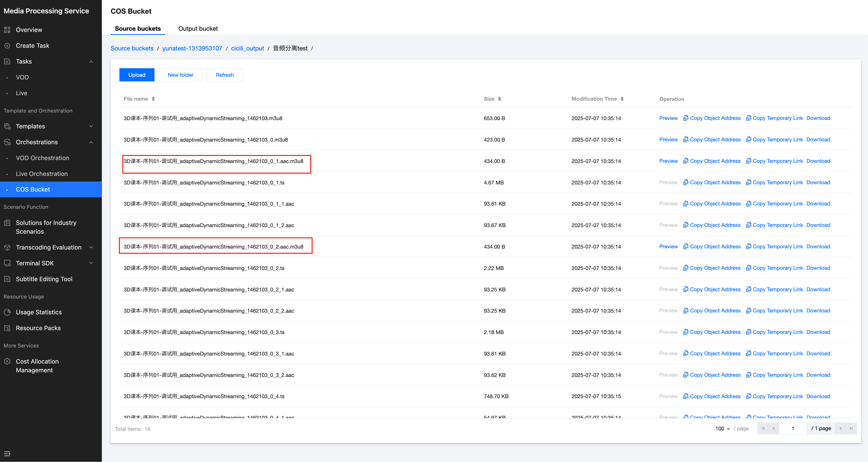Viewport: 868px width, 462px height.
Task: Copy Temporary Link icon for 1462103.m3u8 row
Action: [x=749, y=118]
